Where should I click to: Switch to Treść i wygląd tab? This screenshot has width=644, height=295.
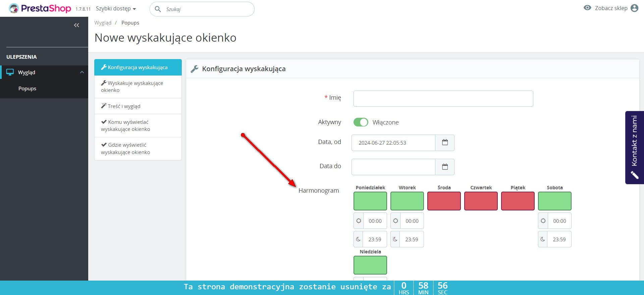click(x=138, y=106)
